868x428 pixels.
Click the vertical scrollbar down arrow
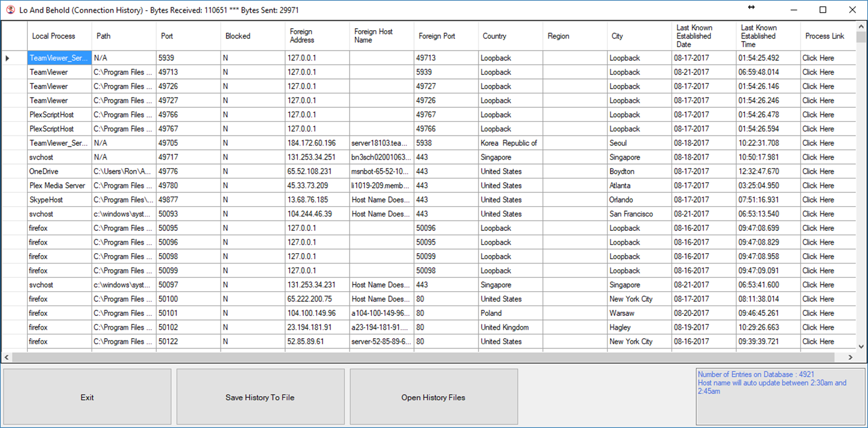[x=861, y=346]
